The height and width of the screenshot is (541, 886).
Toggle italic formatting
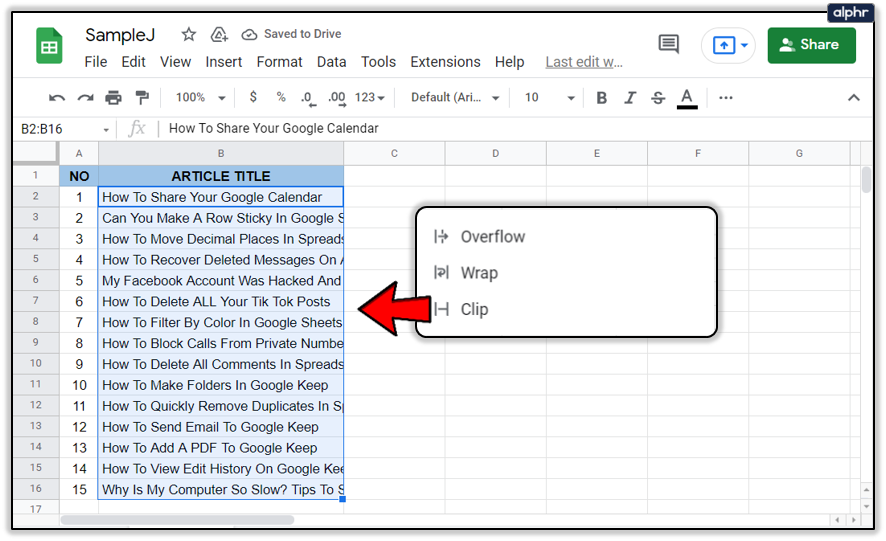[629, 98]
